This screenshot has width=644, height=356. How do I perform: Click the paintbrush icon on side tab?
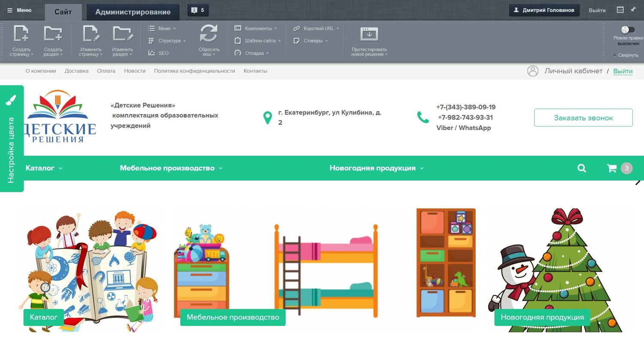click(11, 100)
